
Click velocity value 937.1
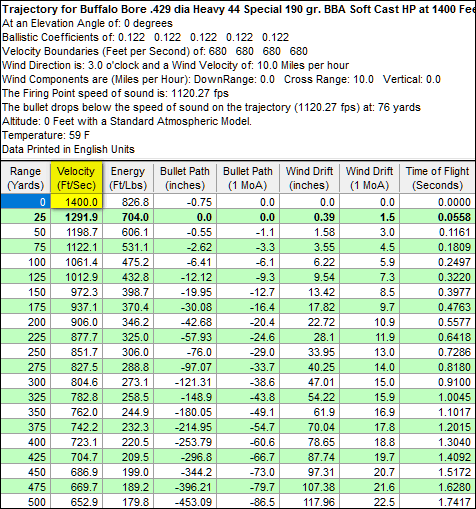coord(76,307)
